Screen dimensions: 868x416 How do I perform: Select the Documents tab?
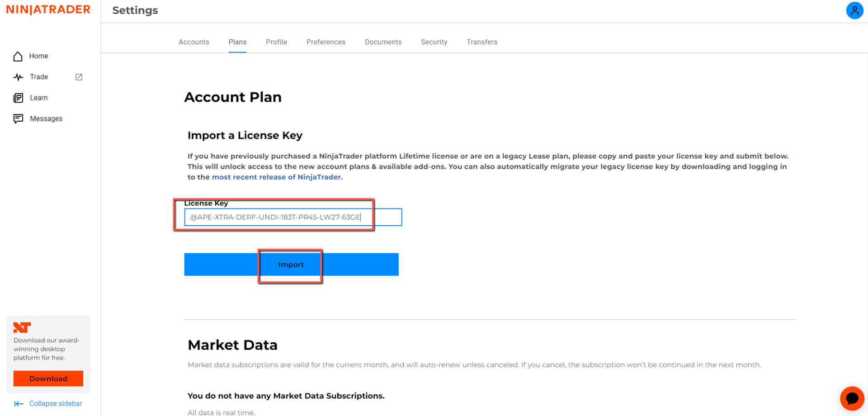pyautogui.click(x=383, y=42)
